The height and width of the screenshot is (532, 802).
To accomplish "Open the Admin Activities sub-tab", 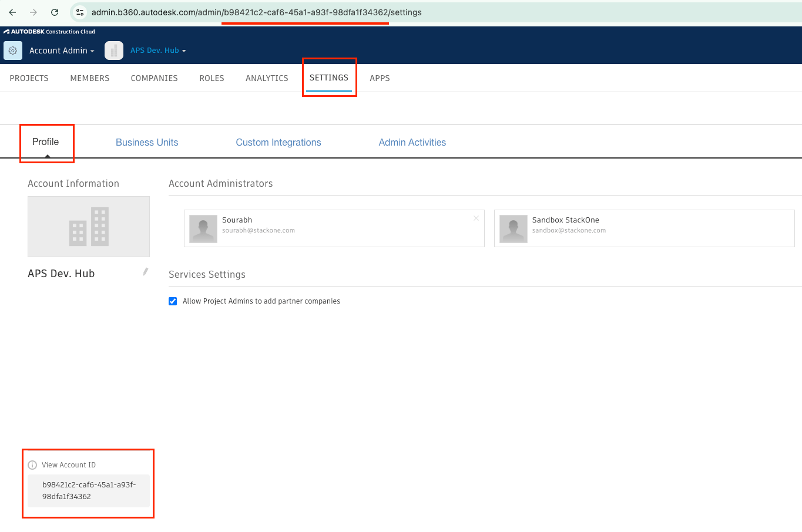I will tap(412, 142).
